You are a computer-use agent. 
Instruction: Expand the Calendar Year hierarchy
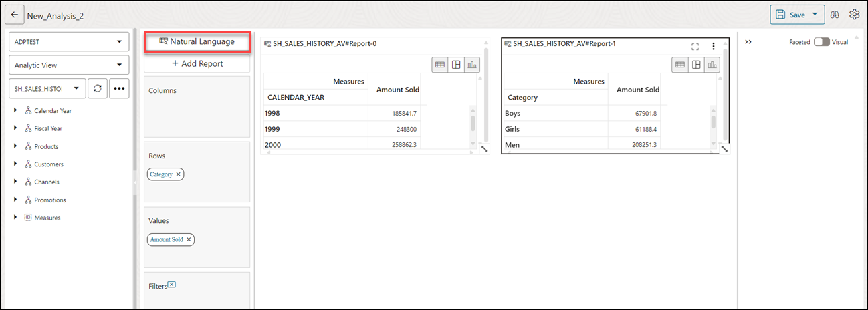pos(15,110)
